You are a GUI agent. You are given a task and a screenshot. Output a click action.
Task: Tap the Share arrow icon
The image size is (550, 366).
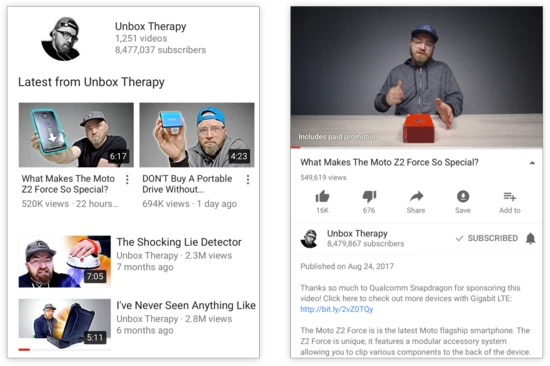(416, 197)
